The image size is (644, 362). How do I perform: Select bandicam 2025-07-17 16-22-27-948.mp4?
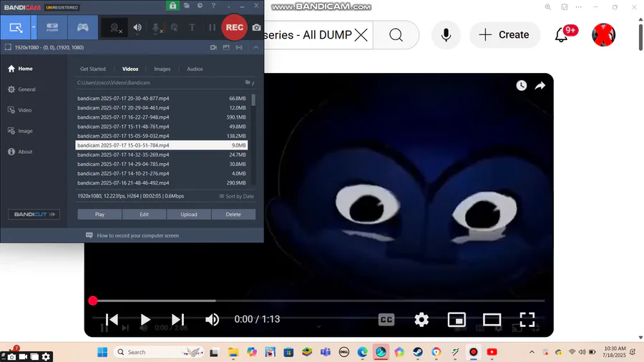click(162, 117)
